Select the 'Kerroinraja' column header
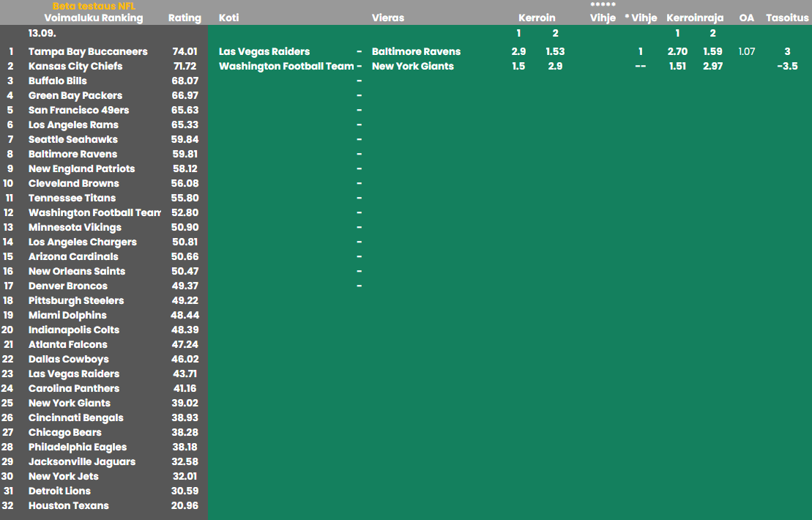Viewport: 812px width, 520px height. point(695,18)
